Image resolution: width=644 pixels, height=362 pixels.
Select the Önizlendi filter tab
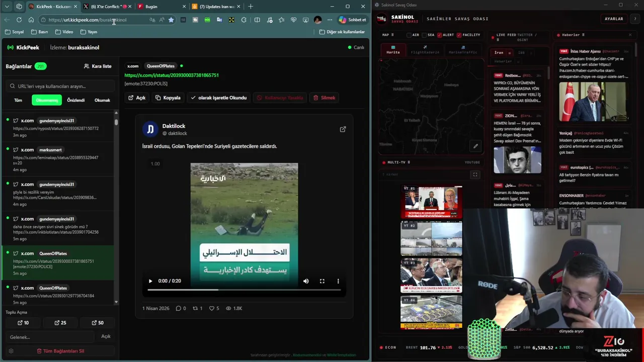pos(76,100)
